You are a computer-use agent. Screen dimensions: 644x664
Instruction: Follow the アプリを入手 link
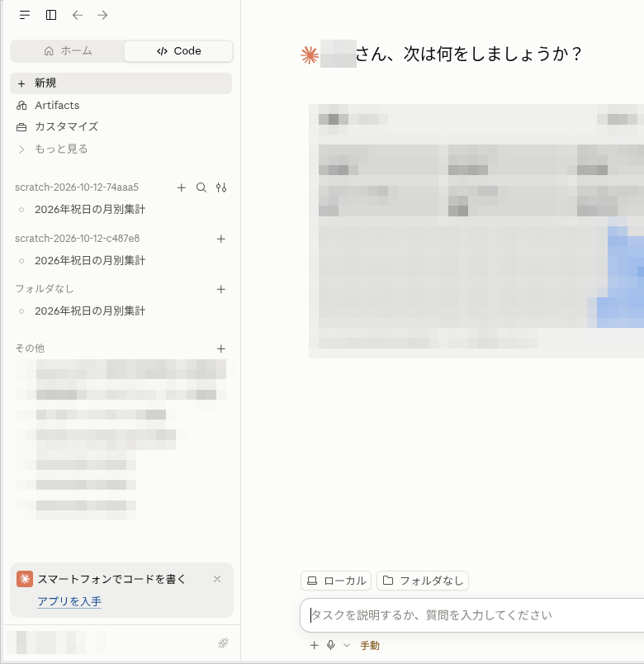click(69, 601)
